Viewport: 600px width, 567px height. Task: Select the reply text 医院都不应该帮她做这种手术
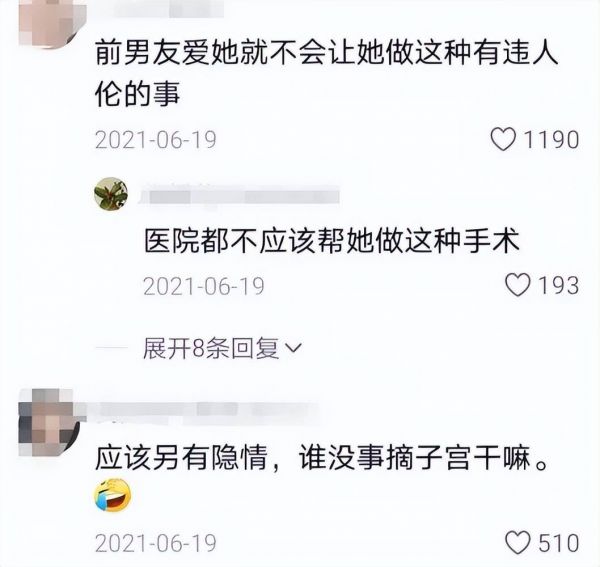coord(332,241)
